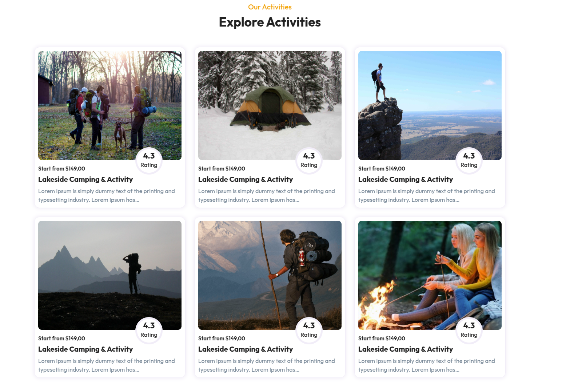Screen dimensions: 570x392
Task: Open the silhouette hiker with mountains photo
Action: (x=110, y=275)
